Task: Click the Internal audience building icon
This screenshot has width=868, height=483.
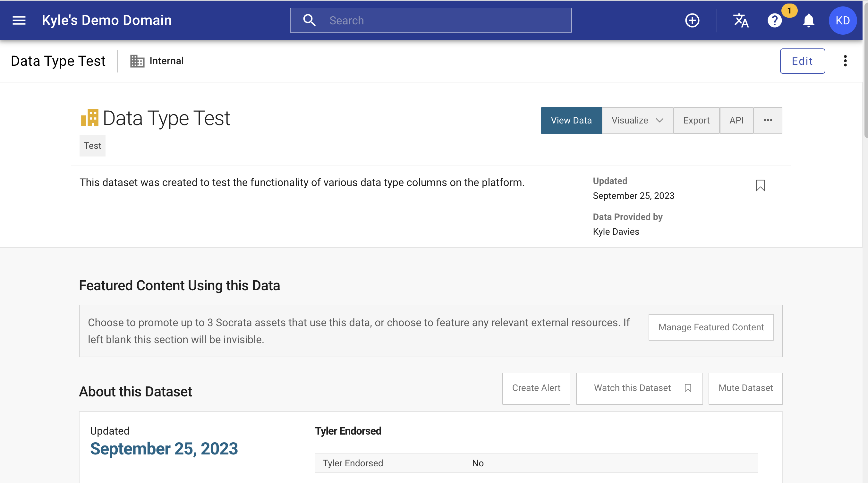Action: pyautogui.click(x=137, y=61)
